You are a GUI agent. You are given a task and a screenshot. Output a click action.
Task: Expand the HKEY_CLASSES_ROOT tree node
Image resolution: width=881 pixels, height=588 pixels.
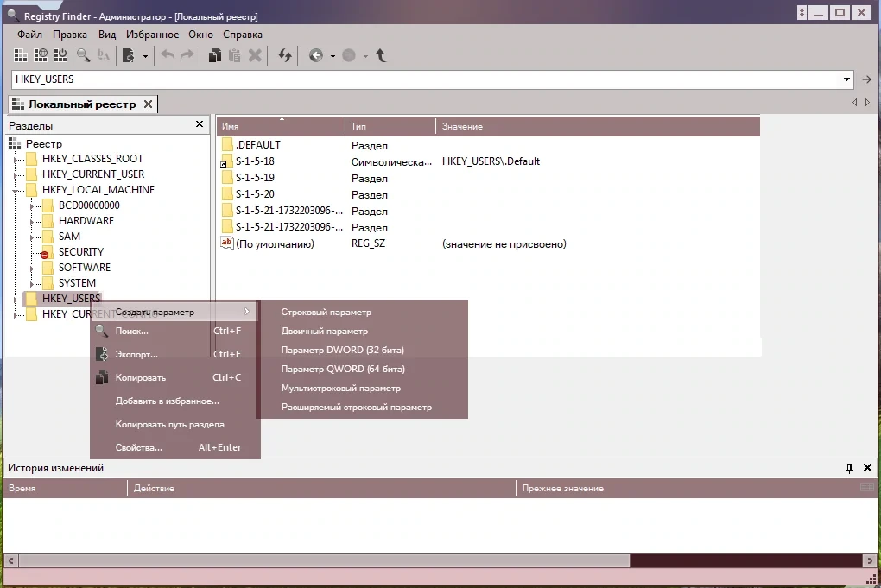[16, 160]
